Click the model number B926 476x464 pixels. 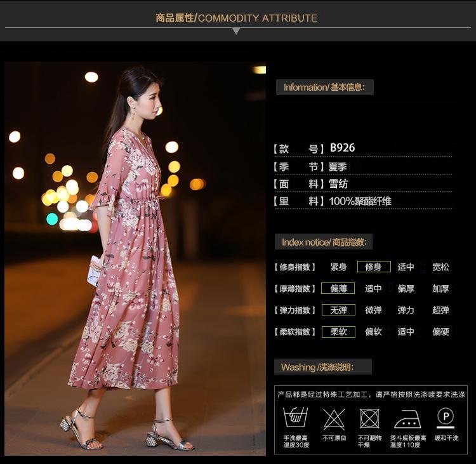[x=342, y=148]
